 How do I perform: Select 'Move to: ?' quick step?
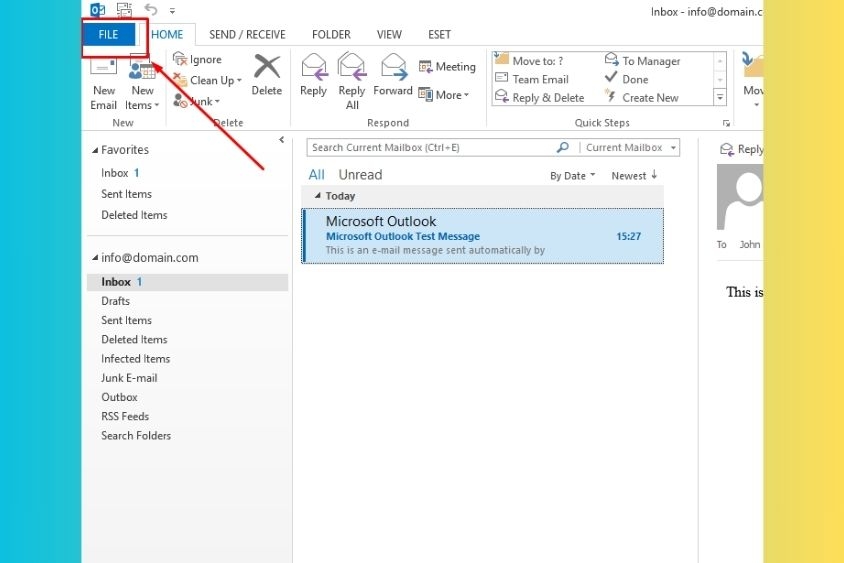click(x=529, y=60)
